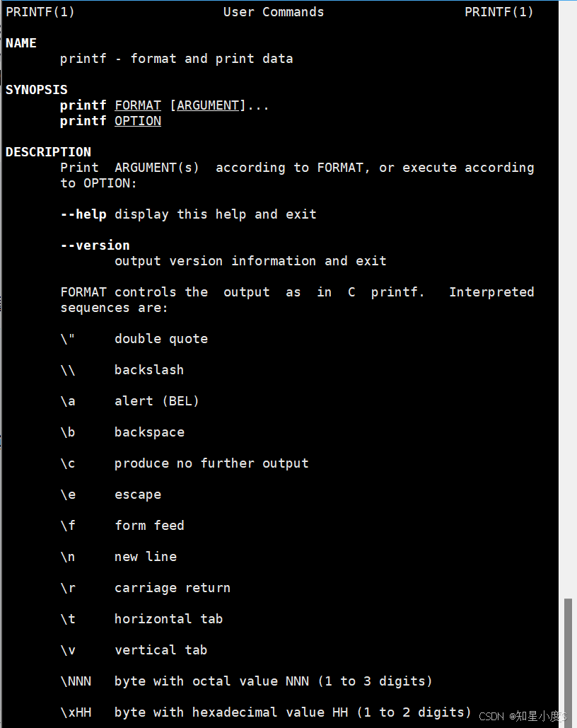Screen dimensions: 577x728
Task: Click the \xHH hexadecimal value line
Action: click(266, 712)
